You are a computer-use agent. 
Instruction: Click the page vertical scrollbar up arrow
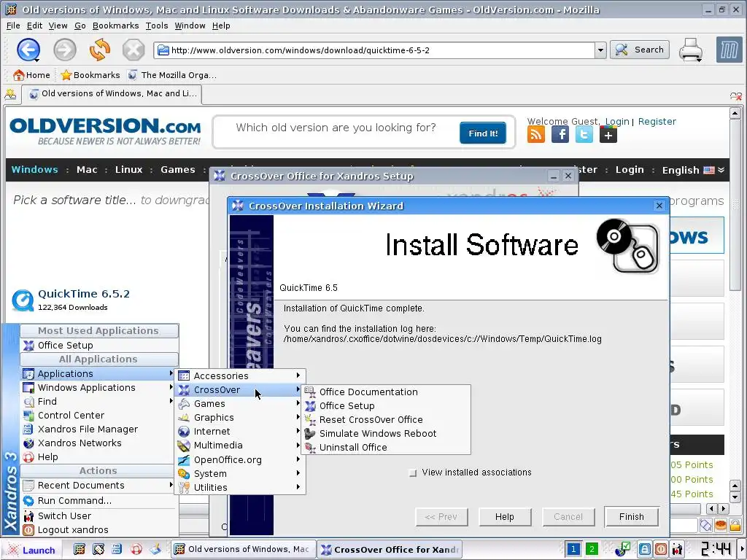coord(735,113)
